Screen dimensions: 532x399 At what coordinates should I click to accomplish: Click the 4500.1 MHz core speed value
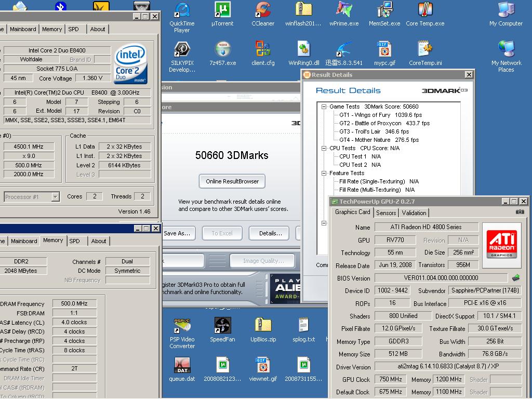pos(29,147)
